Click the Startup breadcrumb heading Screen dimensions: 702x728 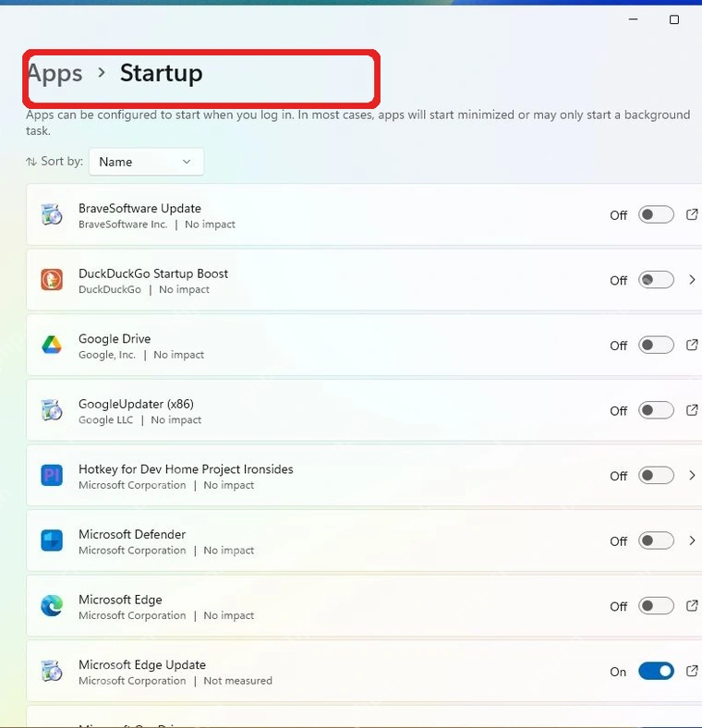point(161,73)
